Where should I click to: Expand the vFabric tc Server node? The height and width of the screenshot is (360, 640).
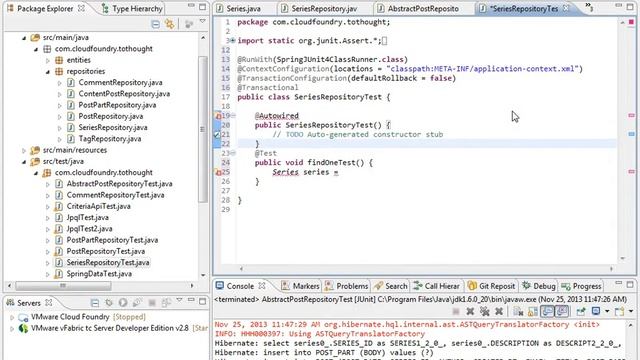[x=12, y=328]
